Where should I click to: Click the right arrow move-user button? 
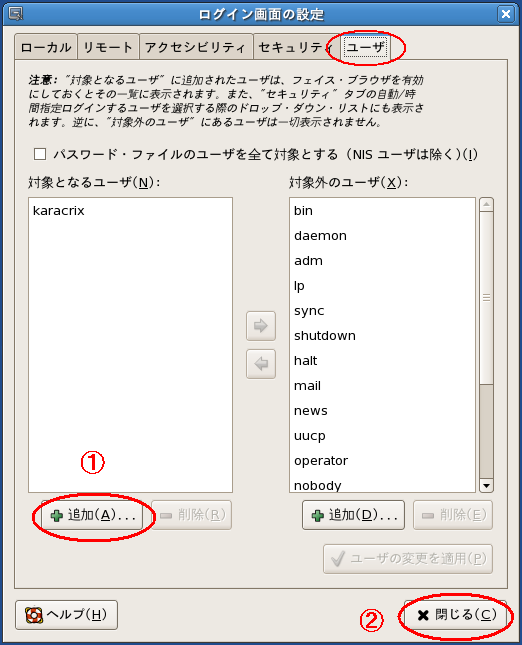[x=261, y=326]
